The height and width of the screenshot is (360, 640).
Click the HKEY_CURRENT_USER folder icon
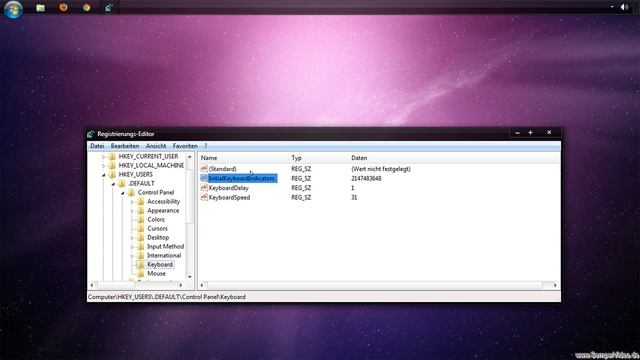click(112, 156)
